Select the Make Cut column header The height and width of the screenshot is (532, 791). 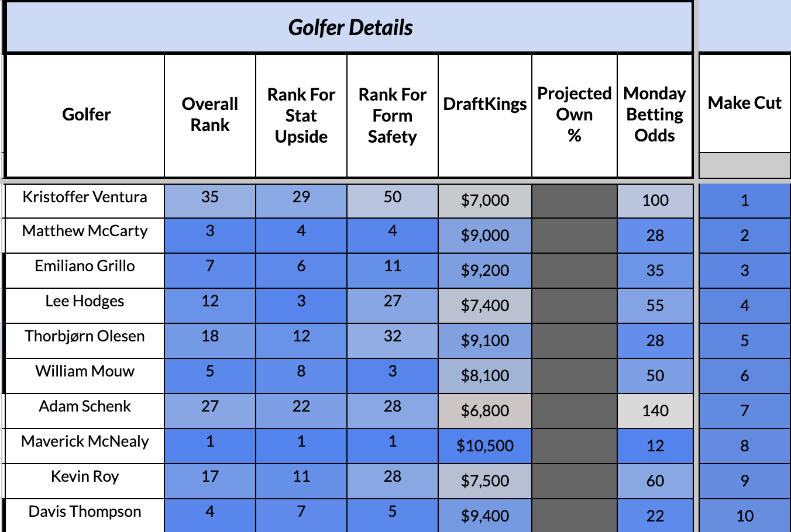(744, 103)
